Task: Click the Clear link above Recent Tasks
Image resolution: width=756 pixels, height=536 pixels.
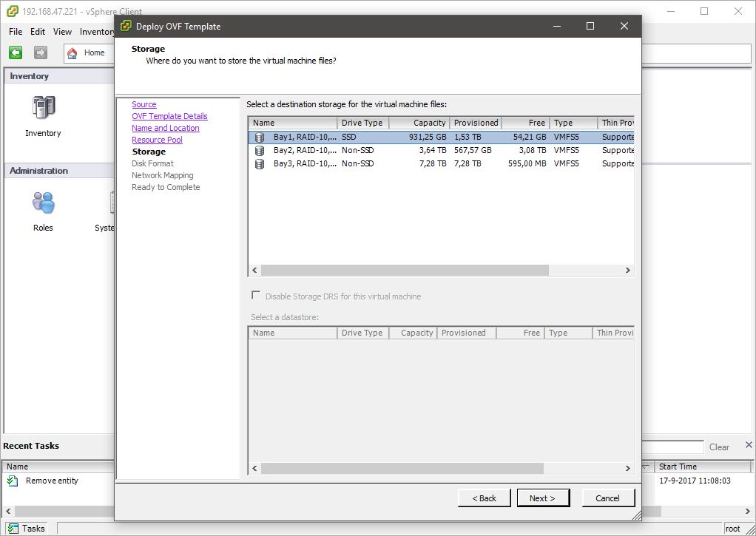Action: click(x=718, y=446)
